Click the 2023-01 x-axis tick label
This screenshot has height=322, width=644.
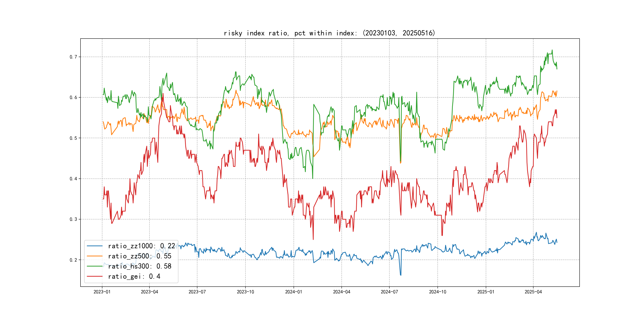(102, 292)
